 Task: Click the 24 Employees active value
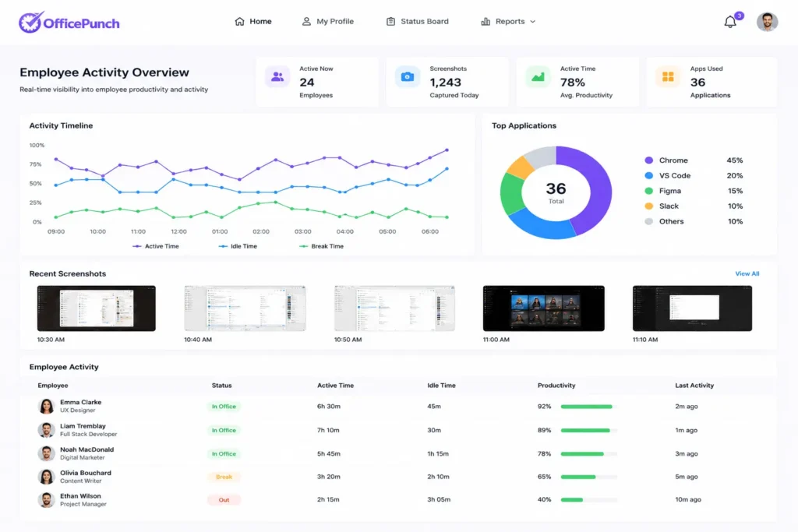click(307, 83)
